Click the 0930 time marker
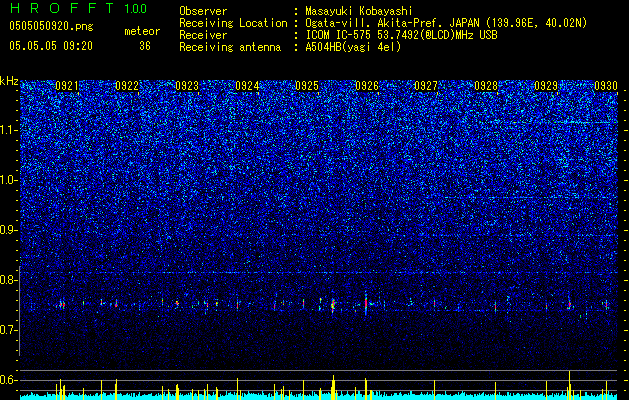The height and width of the screenshot is (400, 629). (606, 86)
